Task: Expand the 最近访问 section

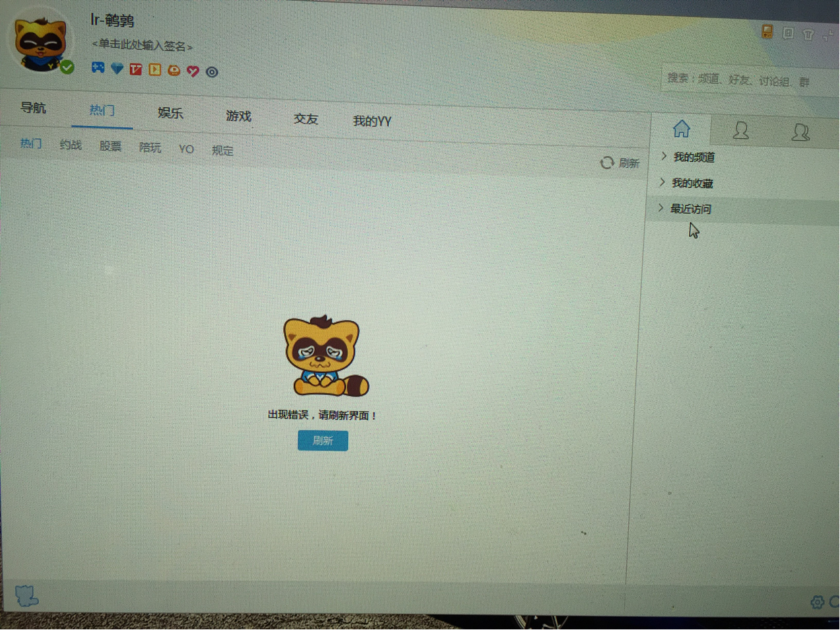Action: (690, 209)
